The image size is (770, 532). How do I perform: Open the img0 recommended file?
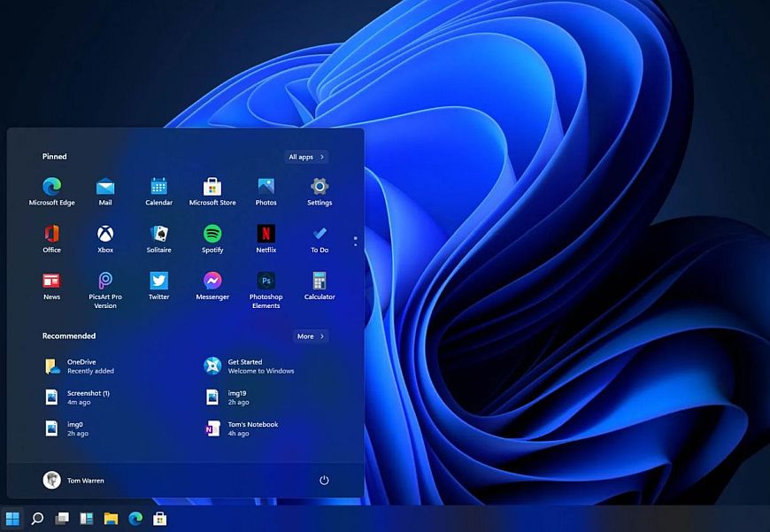66,428
